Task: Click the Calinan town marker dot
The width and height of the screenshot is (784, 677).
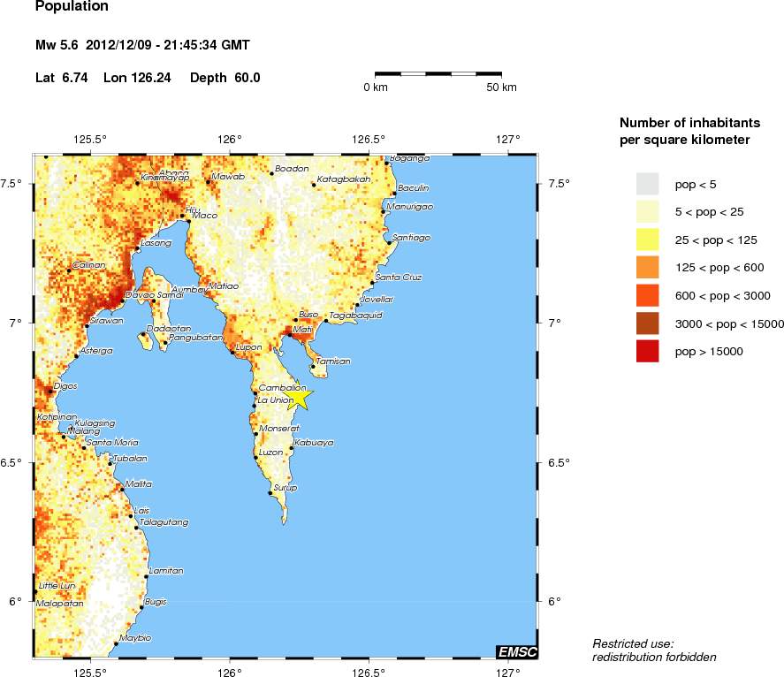Action: point(69,270)
